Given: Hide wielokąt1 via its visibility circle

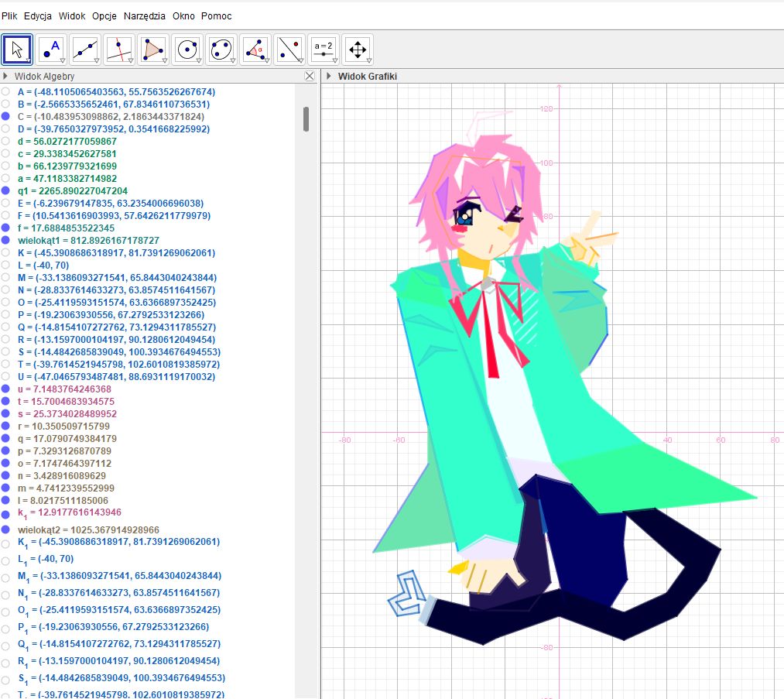Looking at the screenshot, I should tap(6, 240).
